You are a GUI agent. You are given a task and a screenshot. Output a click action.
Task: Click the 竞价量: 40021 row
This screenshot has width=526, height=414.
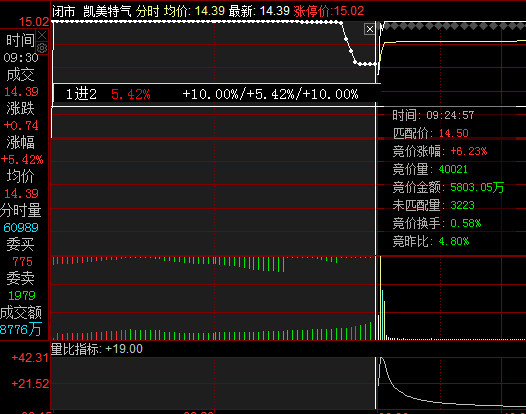pos(430,169)
